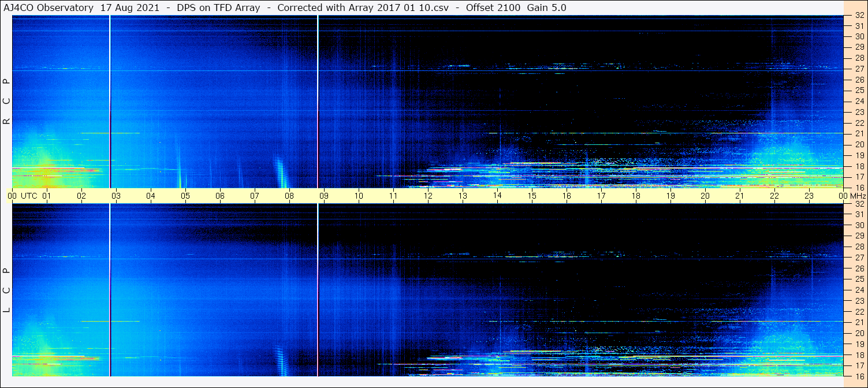Click the 26 MHz label of LCP scale
The image size is (868, 388).
click(859, 268)
